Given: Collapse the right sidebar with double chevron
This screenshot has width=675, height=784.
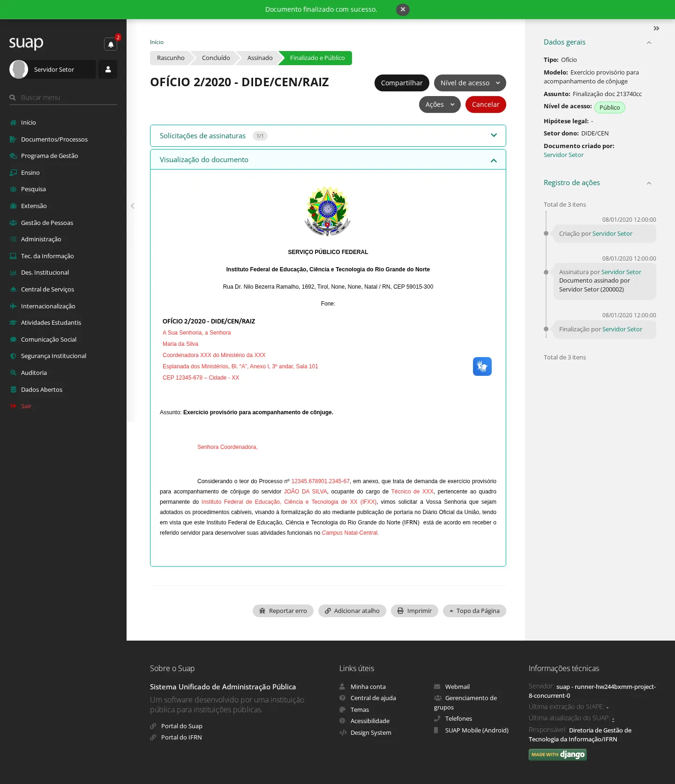Looking at the screenshot, I should (x=656, y=29).
